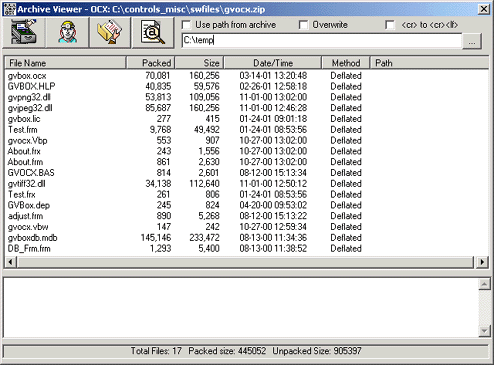Select Test.frm in the archive list
494x365 pixels.
tap(23, 130)
